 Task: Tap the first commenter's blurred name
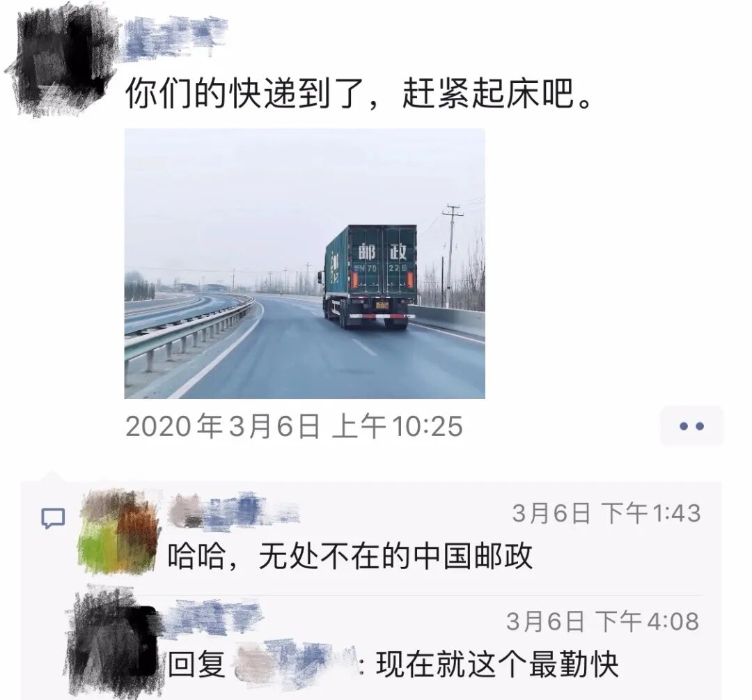coord(233,511)
